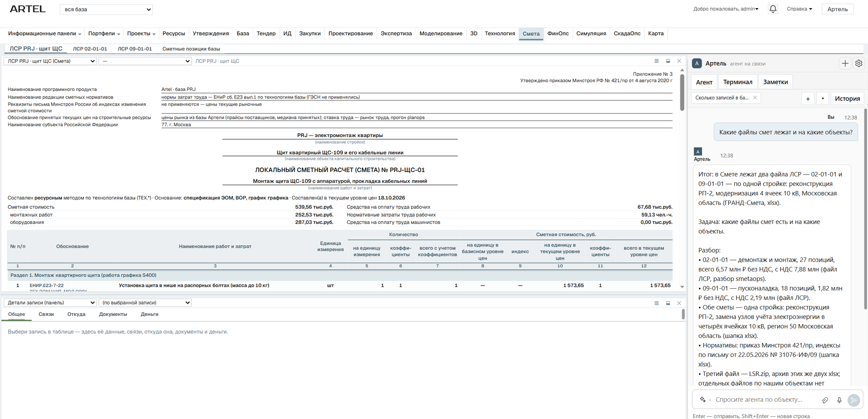Tile the details panel layout icon
This screenshot has height=419, width=868.
656,303
